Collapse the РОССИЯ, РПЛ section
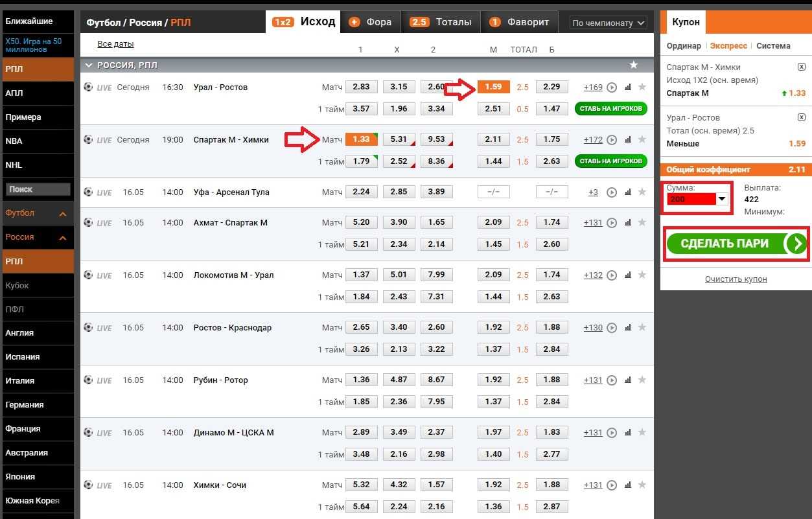Screen dimensions: 812x519 click(x=89, y=65)
